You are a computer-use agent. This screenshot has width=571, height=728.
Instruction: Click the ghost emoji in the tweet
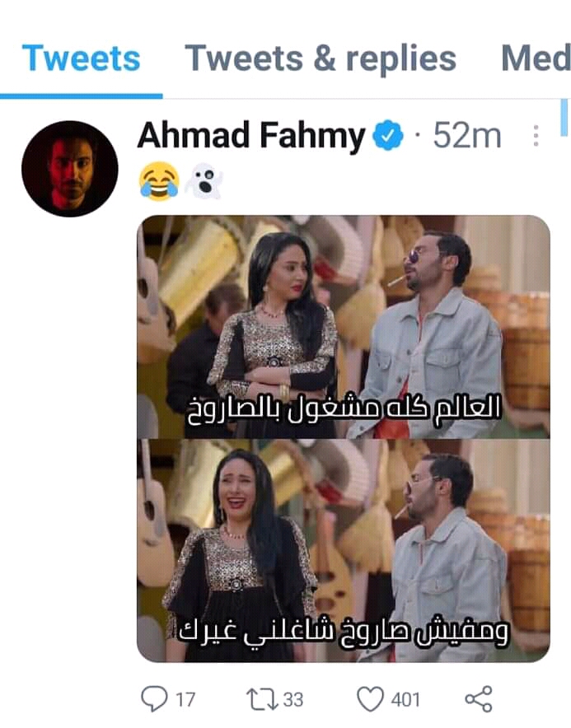point(204,183)
